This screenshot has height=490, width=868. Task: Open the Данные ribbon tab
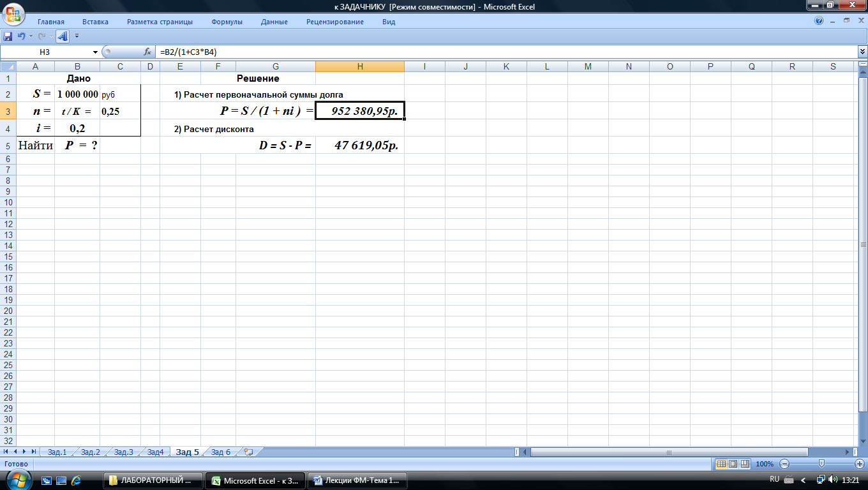[274, 22]
